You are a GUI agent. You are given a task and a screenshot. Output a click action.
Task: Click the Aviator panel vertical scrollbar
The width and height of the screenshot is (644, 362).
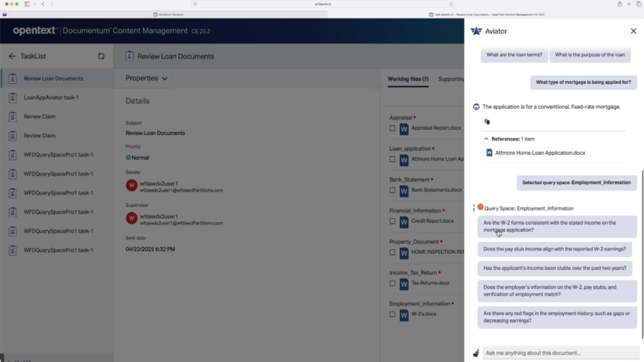(643, 255)
